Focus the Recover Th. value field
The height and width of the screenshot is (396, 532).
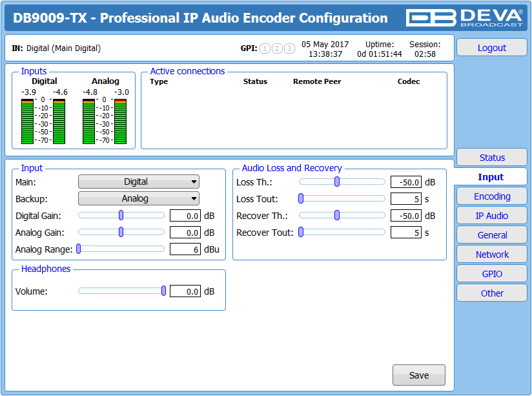point(406,216)
